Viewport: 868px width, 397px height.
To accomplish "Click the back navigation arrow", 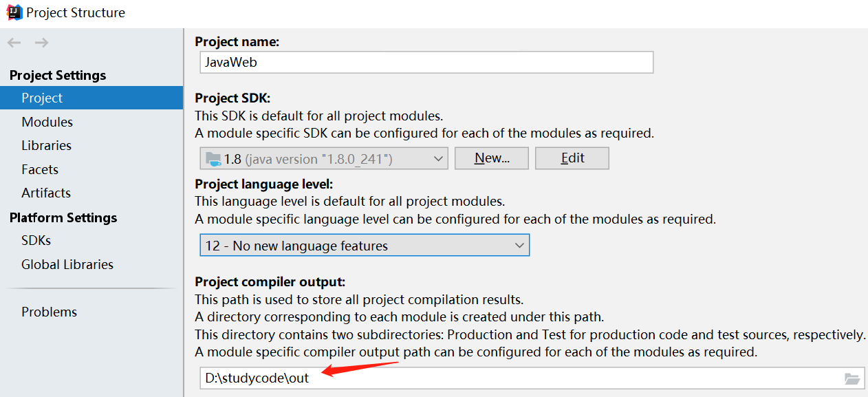I will (13, 42).
